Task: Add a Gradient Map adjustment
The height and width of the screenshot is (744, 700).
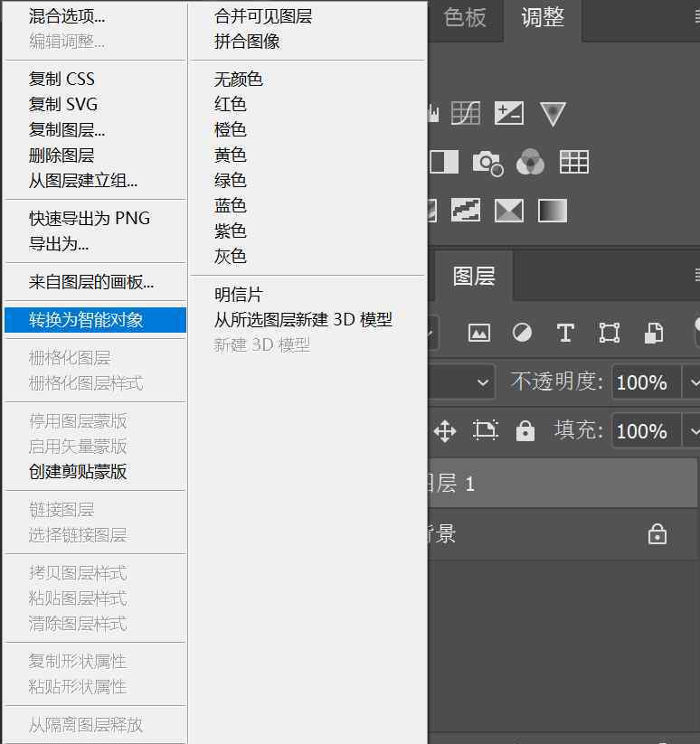Action: tap(553, 211)
